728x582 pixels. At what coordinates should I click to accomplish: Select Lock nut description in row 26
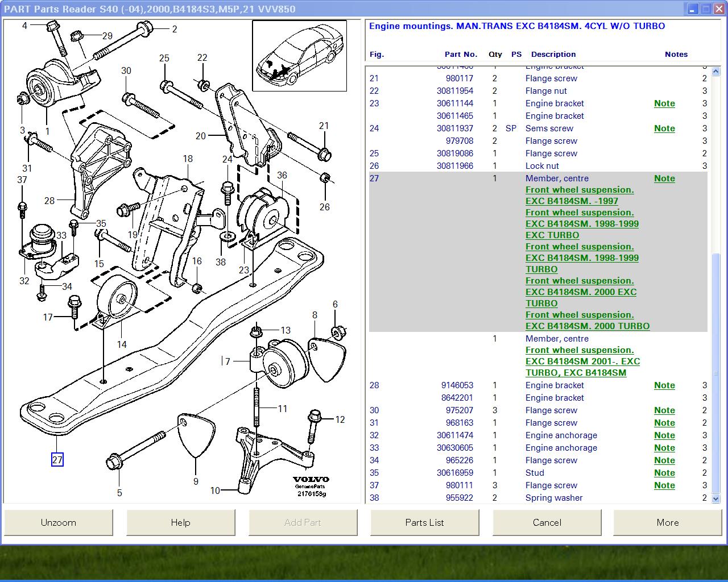coord(542,166)
